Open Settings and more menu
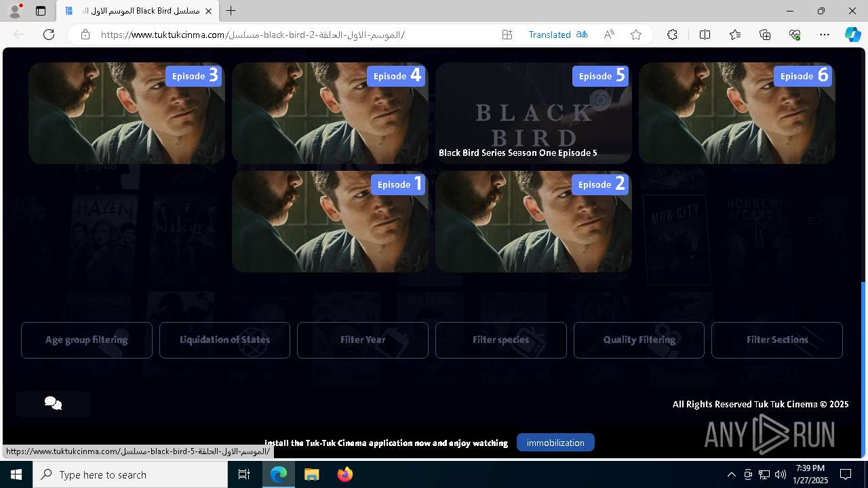Image resolution: width=868 pixels, height=488 pixels. click(x=825, y=35)
